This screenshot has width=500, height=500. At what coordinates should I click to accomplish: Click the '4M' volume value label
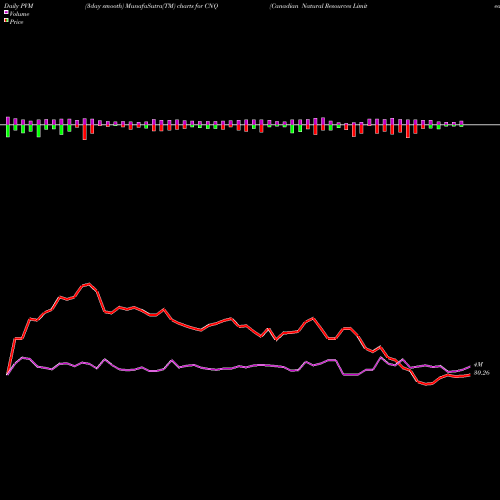click(478, 365)
